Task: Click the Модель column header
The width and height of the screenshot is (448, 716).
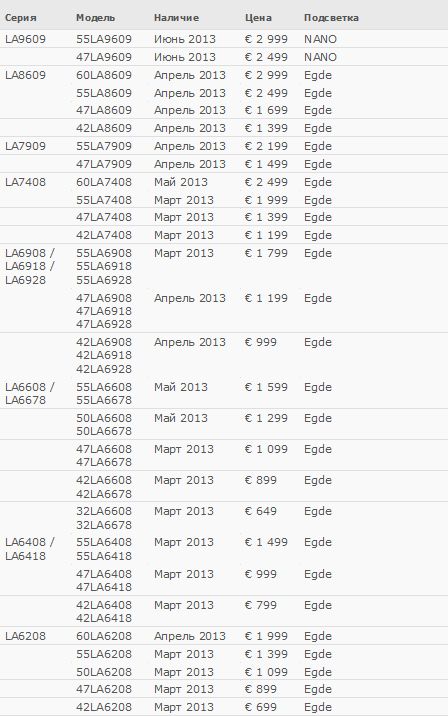Action: coord(95,18)
